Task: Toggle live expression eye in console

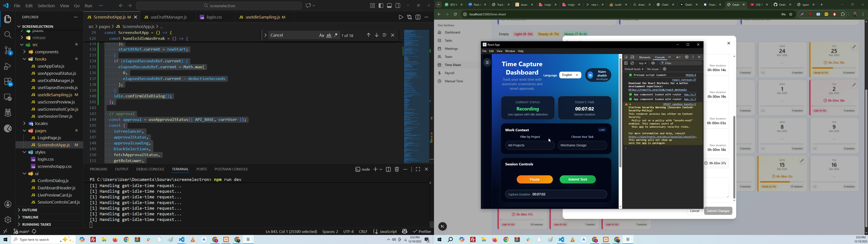Action: pos(653,63)
